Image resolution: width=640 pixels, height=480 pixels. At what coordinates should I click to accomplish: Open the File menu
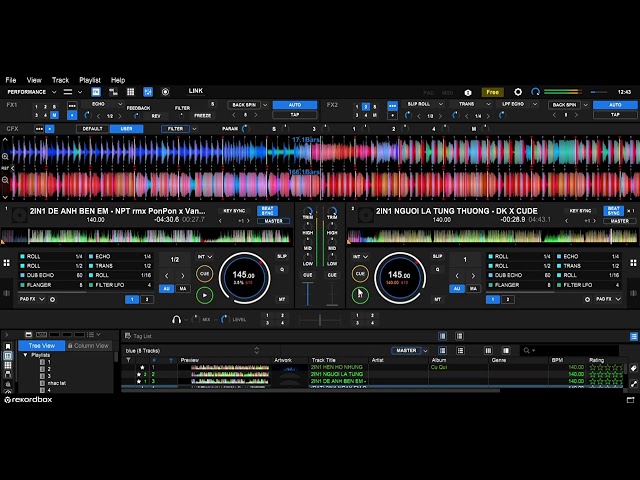(x=11, y=80)
